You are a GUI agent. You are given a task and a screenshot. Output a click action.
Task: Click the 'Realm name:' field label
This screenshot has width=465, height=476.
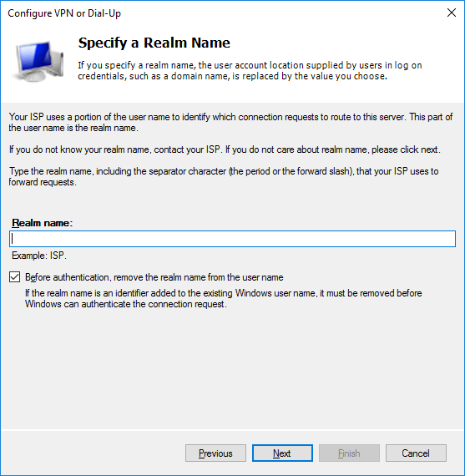(43, 223)
